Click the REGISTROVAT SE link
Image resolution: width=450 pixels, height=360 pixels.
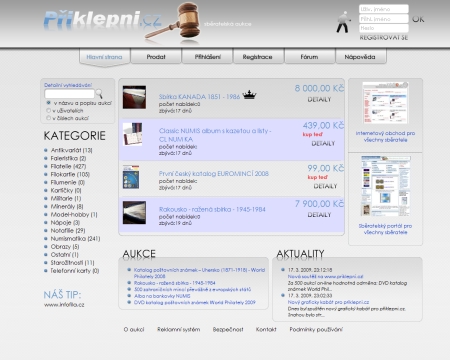[384, 38]
